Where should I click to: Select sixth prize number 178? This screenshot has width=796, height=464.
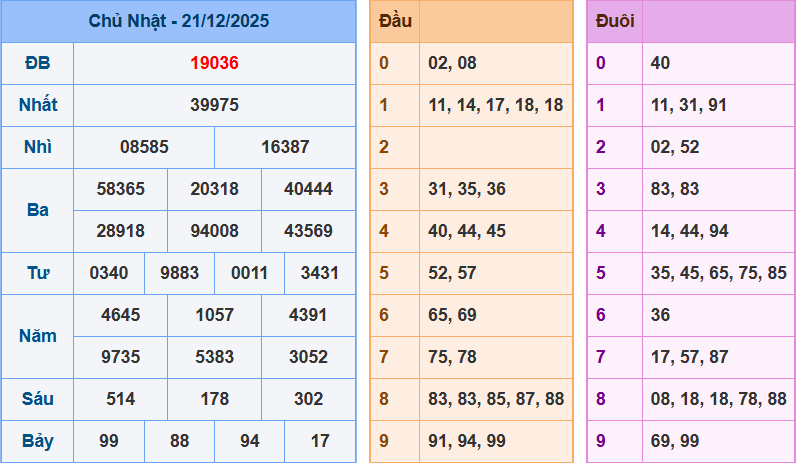(214, 399)
